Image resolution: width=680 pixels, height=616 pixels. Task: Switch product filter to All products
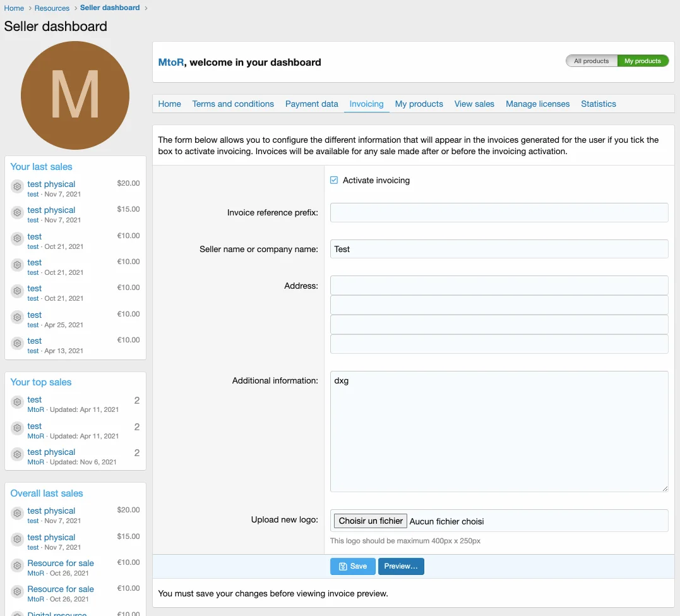pos(591,61)
